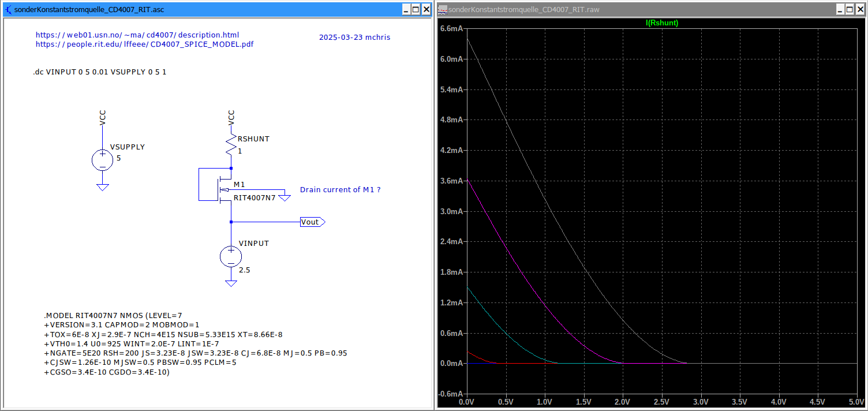Select the RSHUNT resistor symbol
The width and height of the screenshot is (868, 411).
click(x=231, y=144)
